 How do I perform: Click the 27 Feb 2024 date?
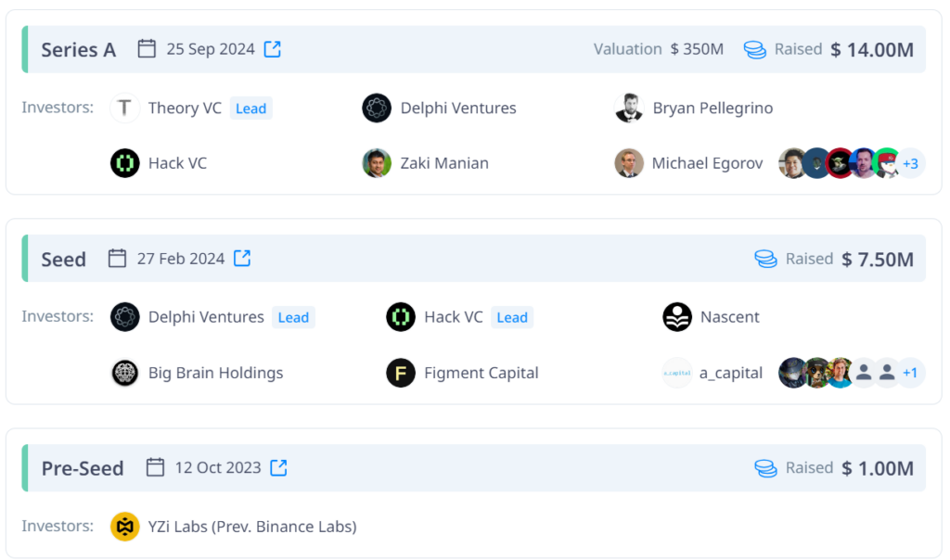click(x=181, y=259)
